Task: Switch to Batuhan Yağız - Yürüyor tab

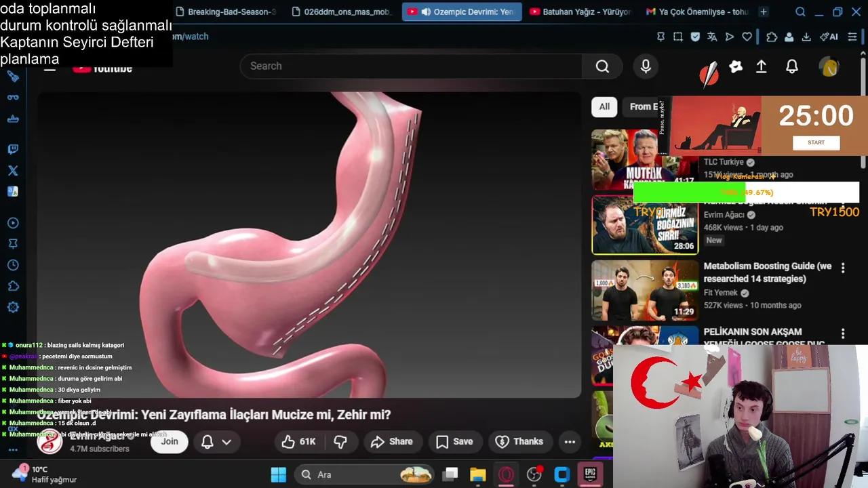Action: 580,12
